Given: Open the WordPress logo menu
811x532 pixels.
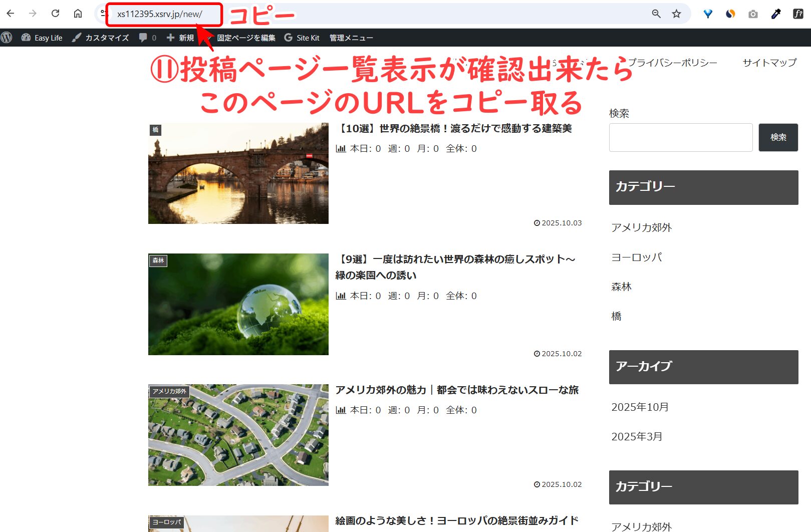Looking at the screenshot, I should (7, 38).
